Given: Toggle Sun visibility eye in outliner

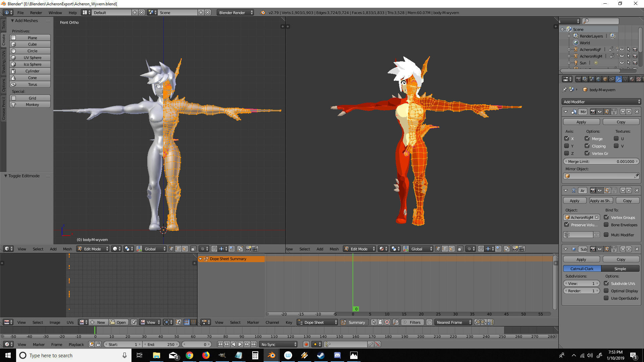Looking at the screenshot, I should pos(622,63).
